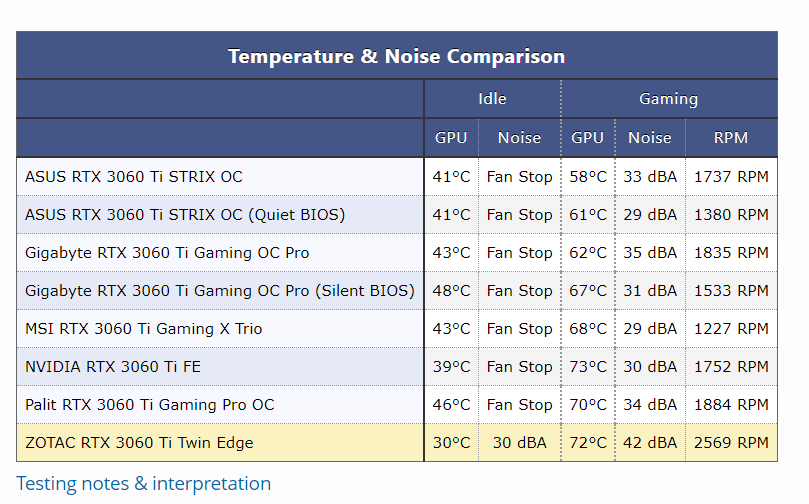This screenshot has height=504, width=809.
Task: Click the 58°C gaming temperature cell
Action: tap(588, 177)
